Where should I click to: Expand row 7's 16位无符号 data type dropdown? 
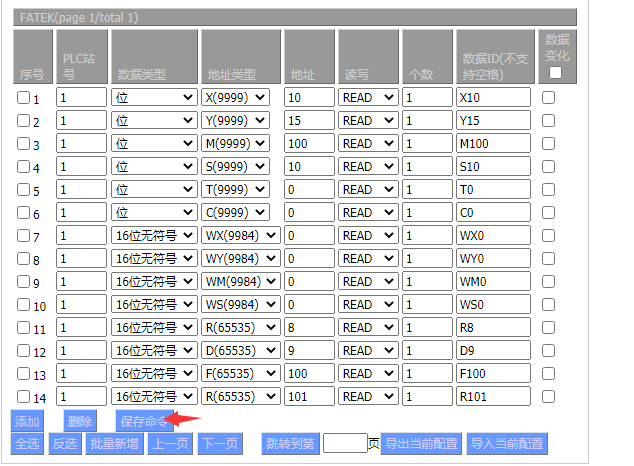[154, 236]
